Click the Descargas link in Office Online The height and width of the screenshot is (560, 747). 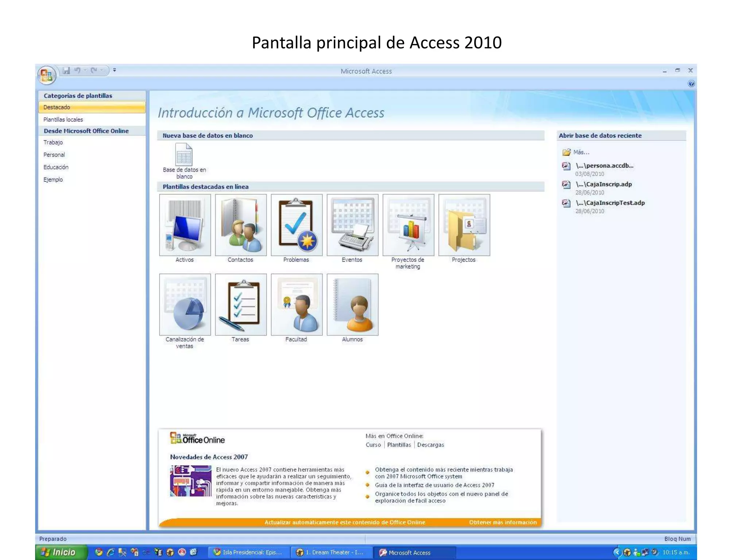tap(430, 445)
